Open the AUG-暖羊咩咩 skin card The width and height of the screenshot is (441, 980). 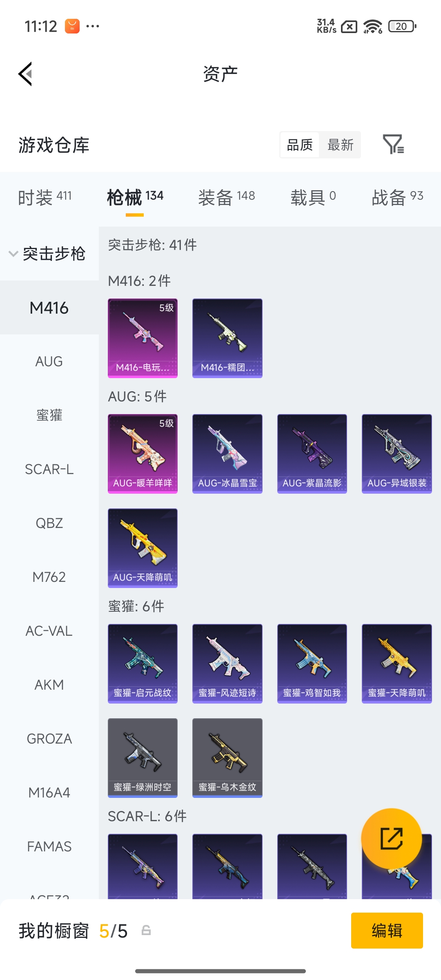tap(143, 454)
